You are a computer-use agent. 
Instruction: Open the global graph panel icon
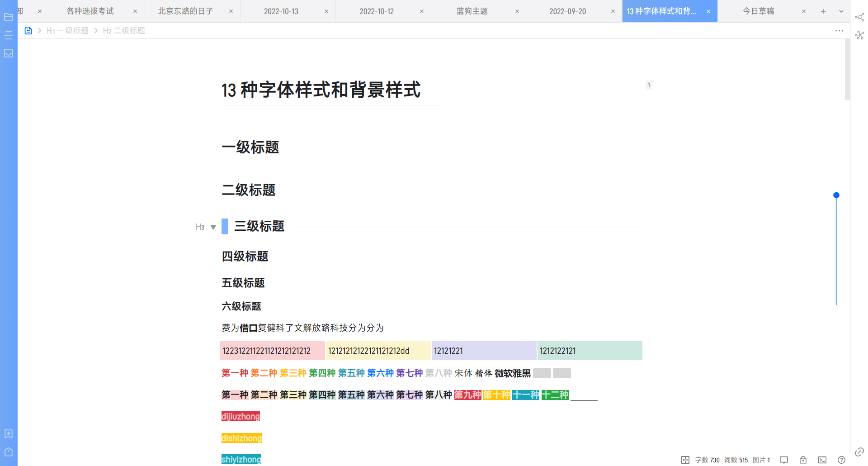click(x=859, y=35)
